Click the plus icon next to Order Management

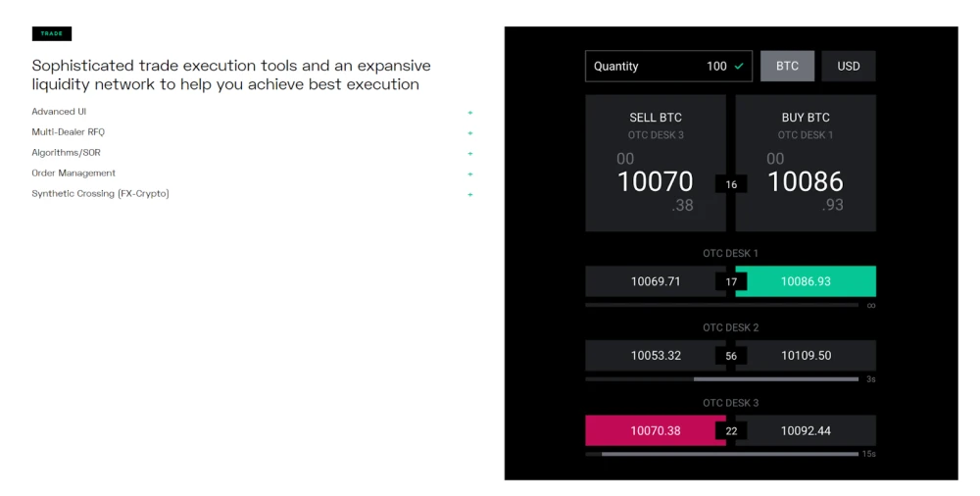coord(470,174)
